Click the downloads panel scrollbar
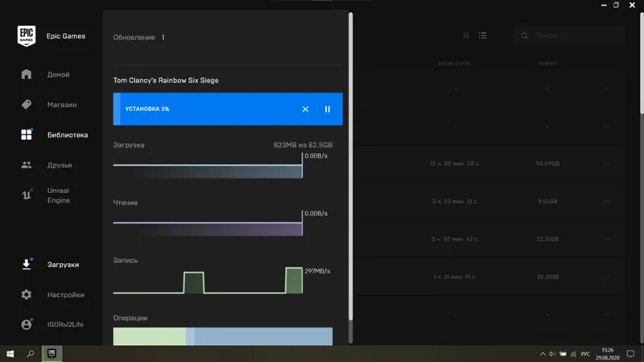The width and height of the screenshot is (644, 362). 351,167
